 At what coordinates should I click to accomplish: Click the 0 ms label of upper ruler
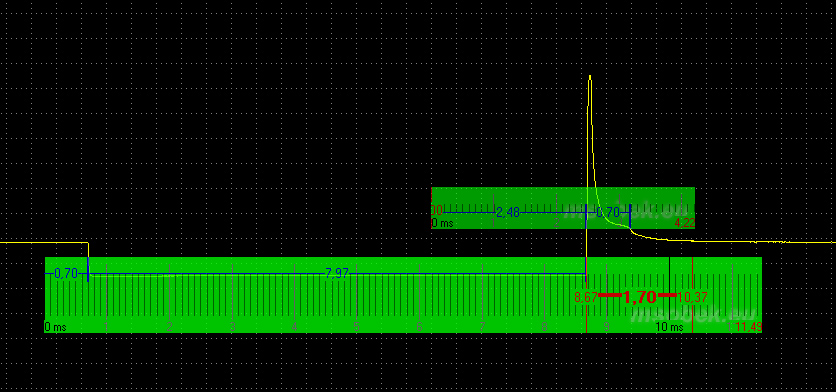442,223
